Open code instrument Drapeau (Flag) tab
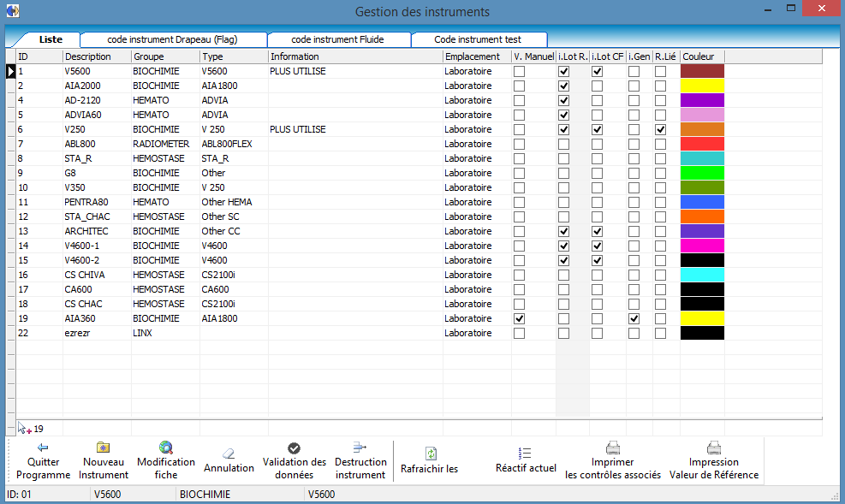This screenshot has height=504, width=845. [172, 39]
